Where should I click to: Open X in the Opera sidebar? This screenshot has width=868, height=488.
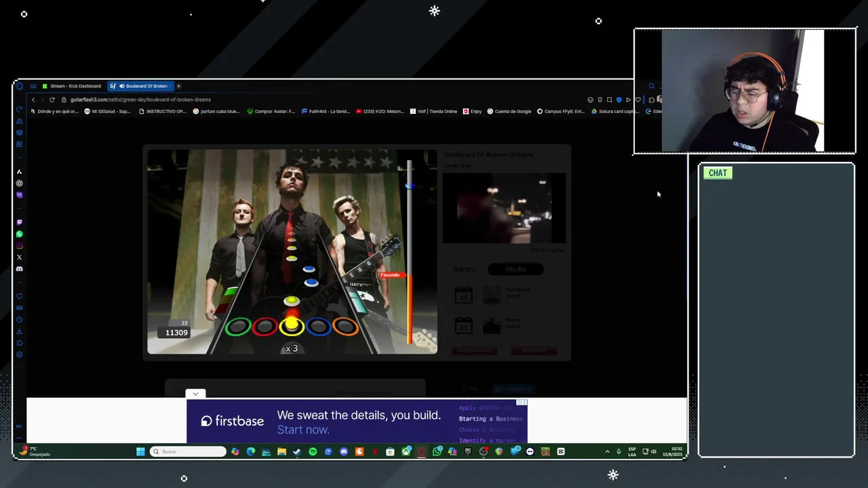19,257
